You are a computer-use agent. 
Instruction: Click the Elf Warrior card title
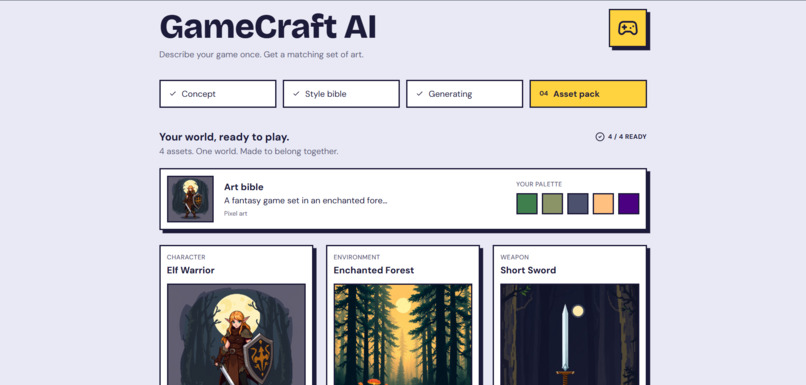click(191, 270)
